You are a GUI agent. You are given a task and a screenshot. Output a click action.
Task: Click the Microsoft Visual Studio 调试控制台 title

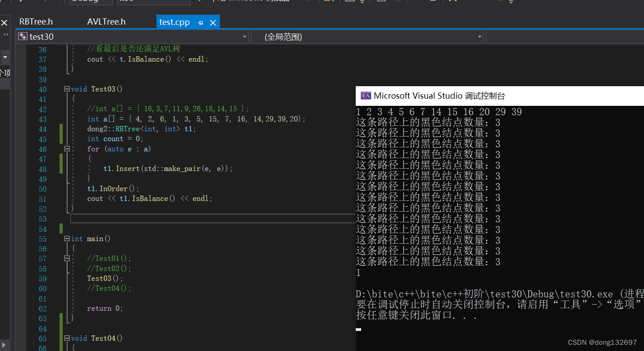439,96
